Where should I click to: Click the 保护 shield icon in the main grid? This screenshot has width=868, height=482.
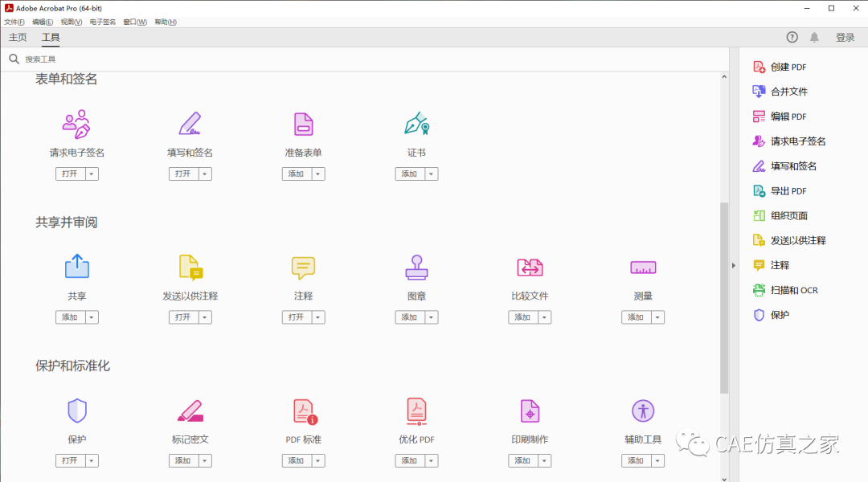pos(77,411)
